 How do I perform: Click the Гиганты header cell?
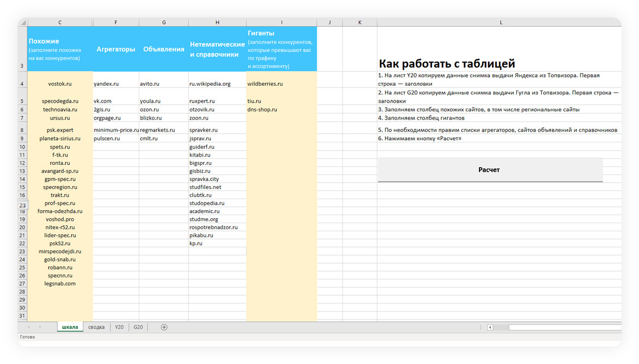click(x=282, y=49)
